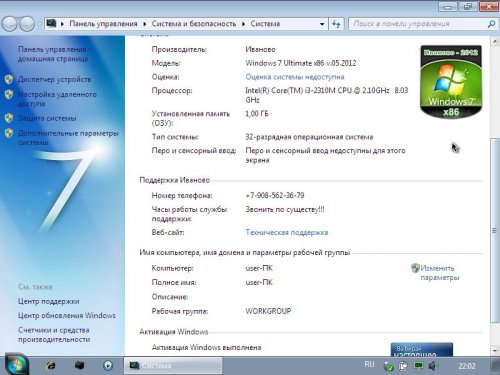Expand arrow before Панель управления breadcrumb
This screenshot has height=375, width=500.
[x=62, y=24]
